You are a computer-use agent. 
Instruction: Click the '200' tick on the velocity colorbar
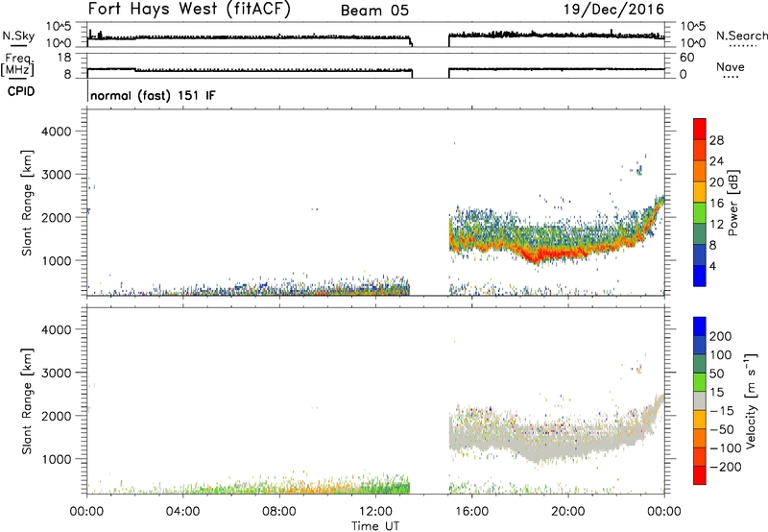(721, 336)
